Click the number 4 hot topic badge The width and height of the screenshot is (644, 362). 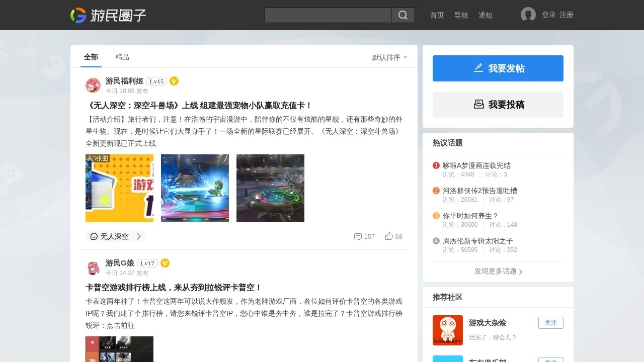click(436, 241)
